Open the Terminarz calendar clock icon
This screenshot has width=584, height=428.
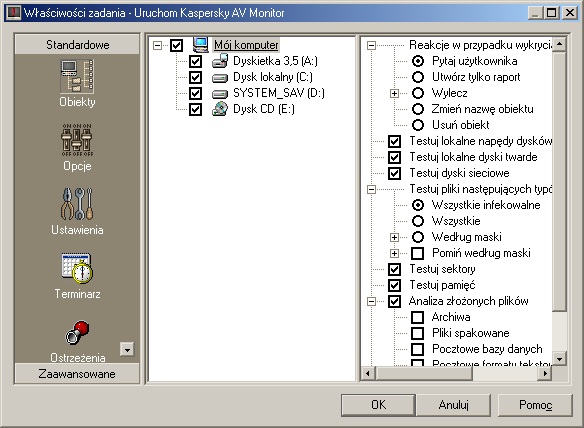pyautogui.click(x=77, y=268)
